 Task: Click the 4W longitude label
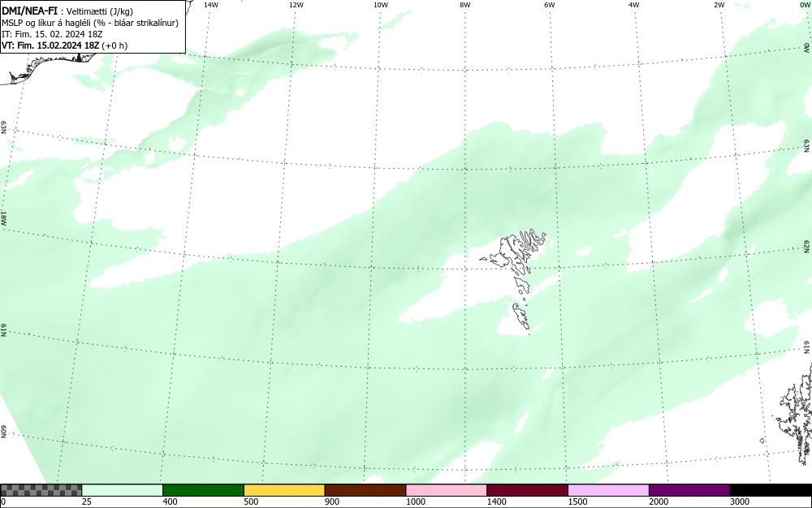click(x=634, y=5)
